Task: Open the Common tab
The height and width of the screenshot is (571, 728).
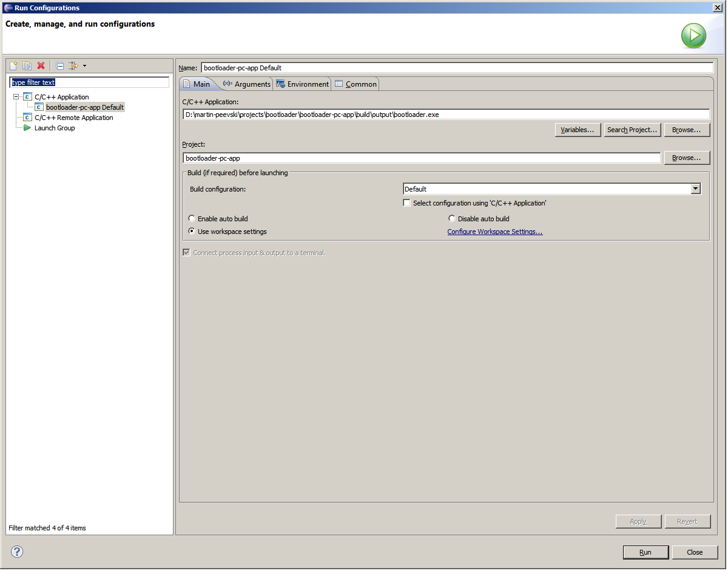Action: pyautogui.click(x=356, y=84)
